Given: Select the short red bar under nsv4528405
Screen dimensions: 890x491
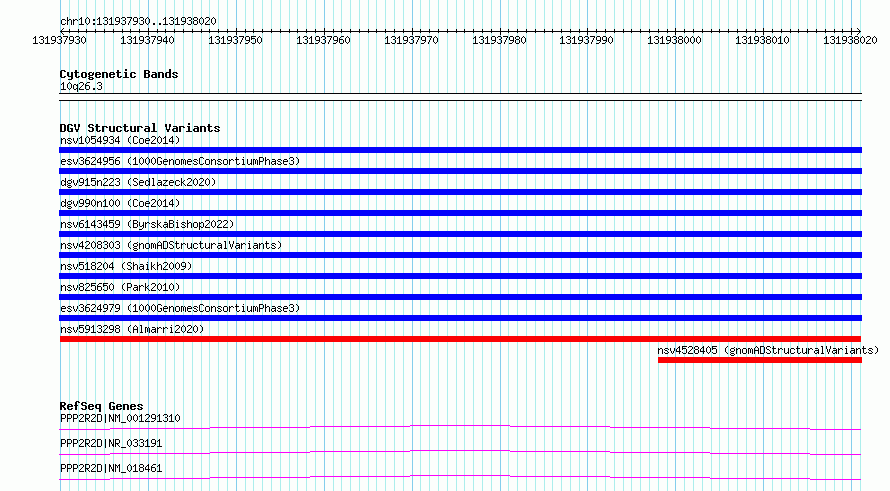Looking at the screenshot, I should click(760, 360).
